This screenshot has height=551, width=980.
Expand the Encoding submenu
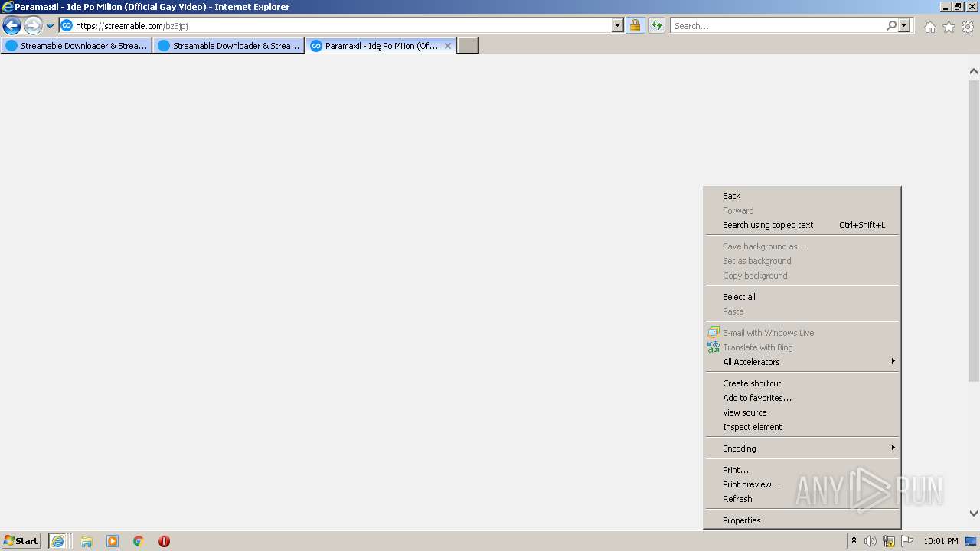pyautogui.click(x=802, y=448)
